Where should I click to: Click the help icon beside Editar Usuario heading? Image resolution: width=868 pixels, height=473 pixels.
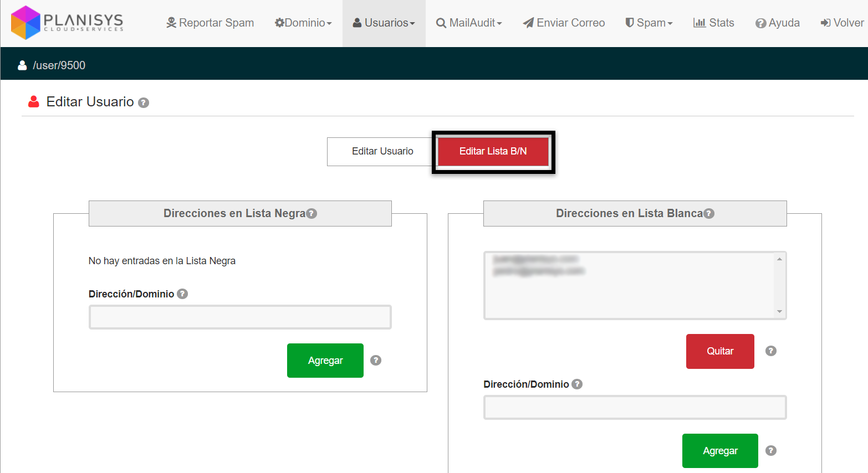[144, 102]
